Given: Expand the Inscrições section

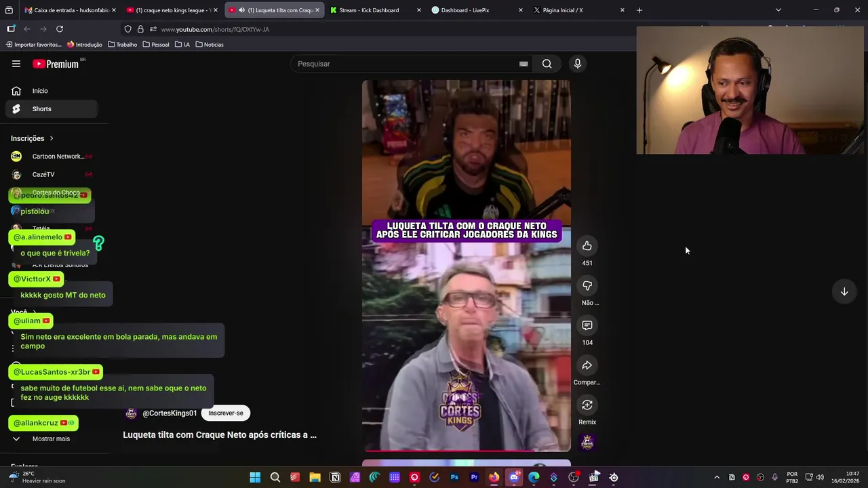Looking at the screenshot, I should [32, 138].
